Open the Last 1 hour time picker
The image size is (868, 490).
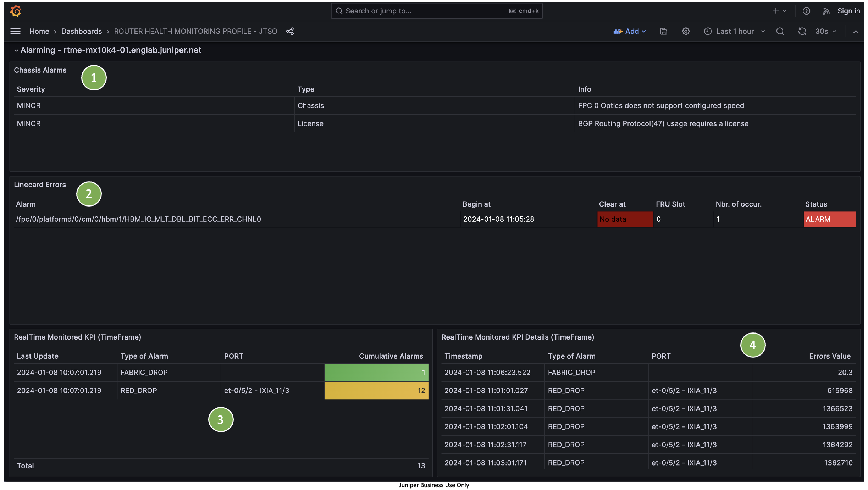pyautogui.click(x=734, y=31)
